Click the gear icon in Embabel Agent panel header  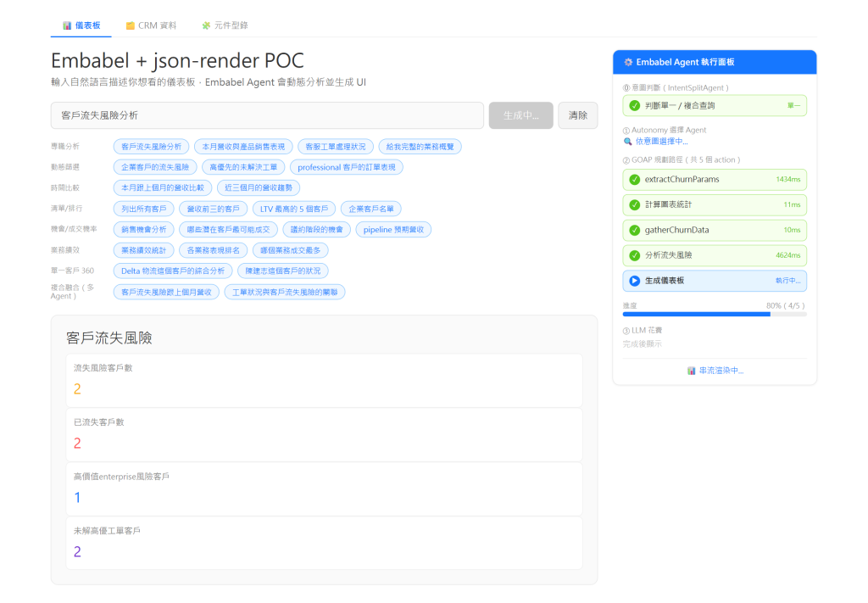point(628,62)
